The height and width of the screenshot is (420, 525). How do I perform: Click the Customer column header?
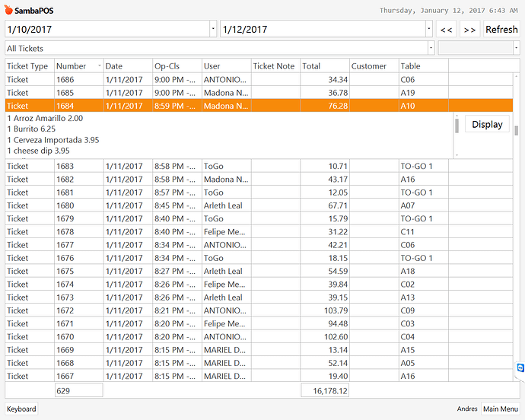(x=374, y=66)
